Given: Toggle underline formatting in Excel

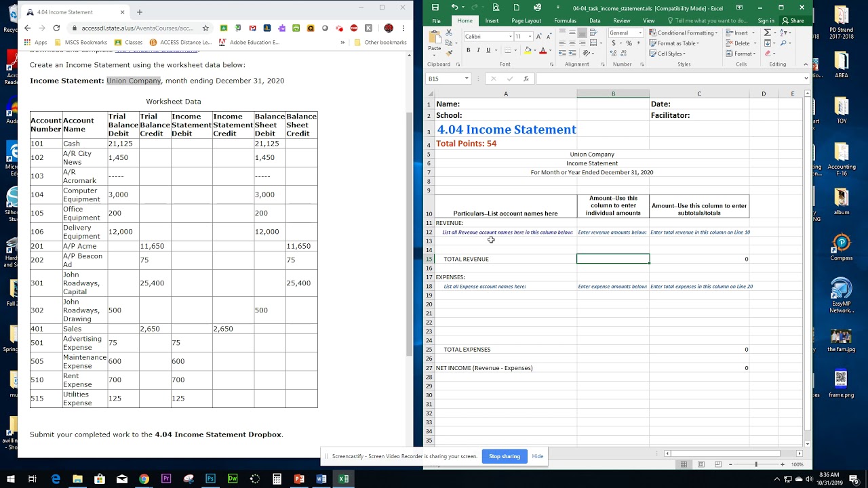Looking at the screenshot, I should (488, 50).
